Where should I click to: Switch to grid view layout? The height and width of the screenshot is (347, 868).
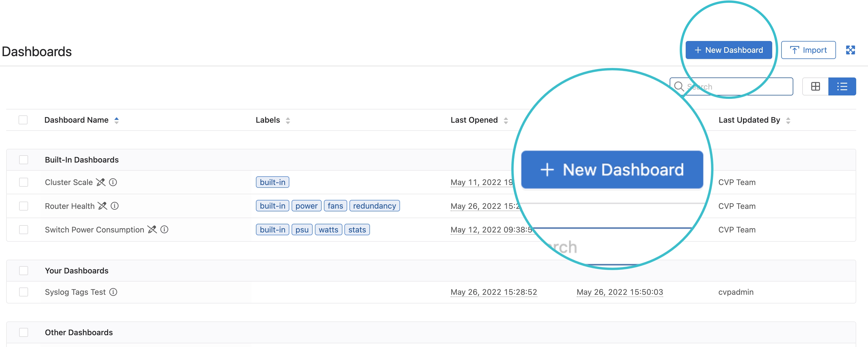tap(815, 86)
